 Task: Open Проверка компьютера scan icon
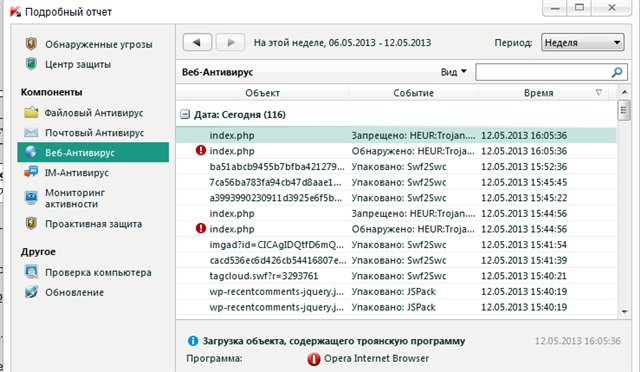point(31,272)
